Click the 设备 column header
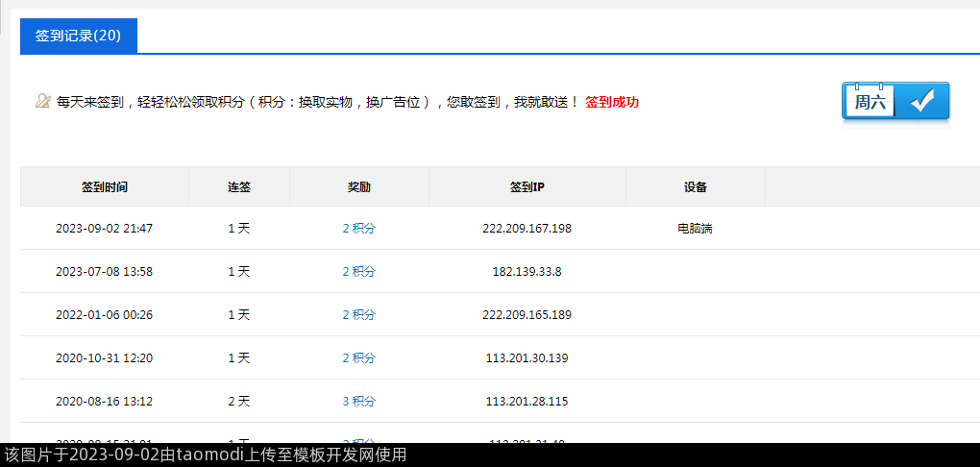The height and width of the screenshot is (467, 980). (696, 187)
